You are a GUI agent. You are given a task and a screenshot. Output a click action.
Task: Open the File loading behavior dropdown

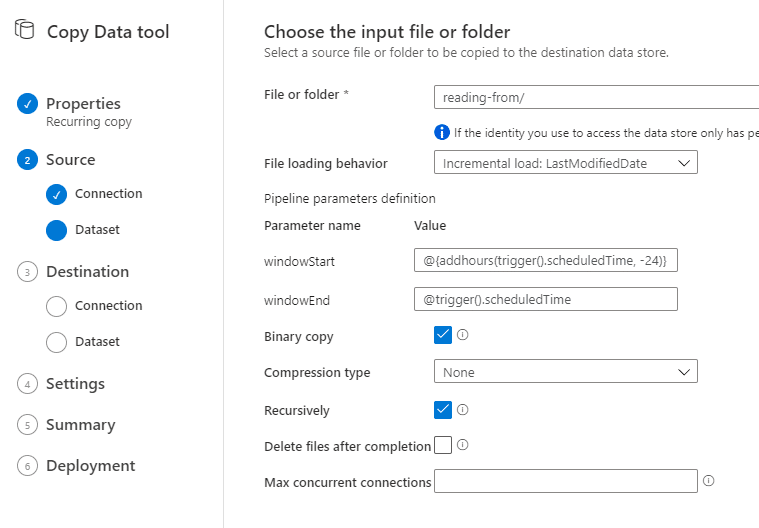pos(566,163)
